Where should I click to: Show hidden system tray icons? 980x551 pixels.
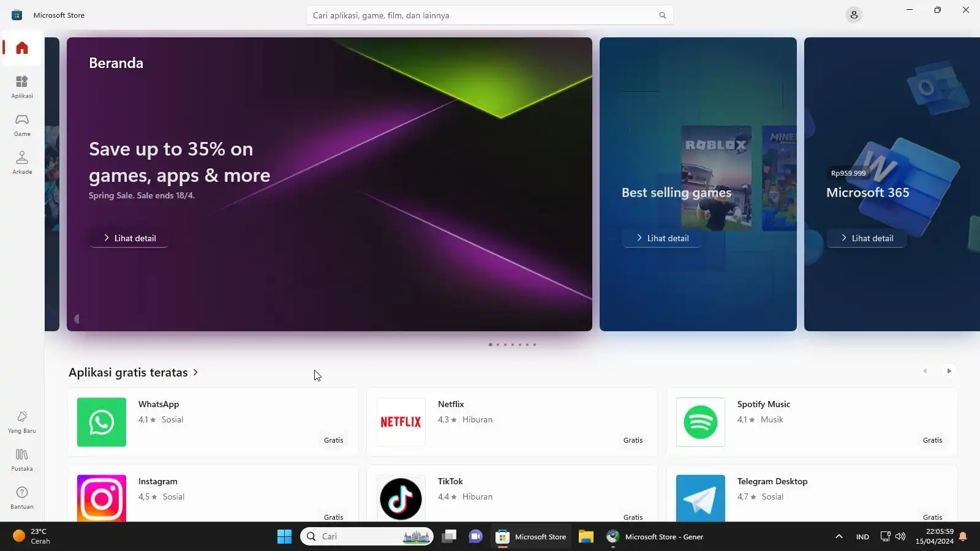tap(839, 537)
